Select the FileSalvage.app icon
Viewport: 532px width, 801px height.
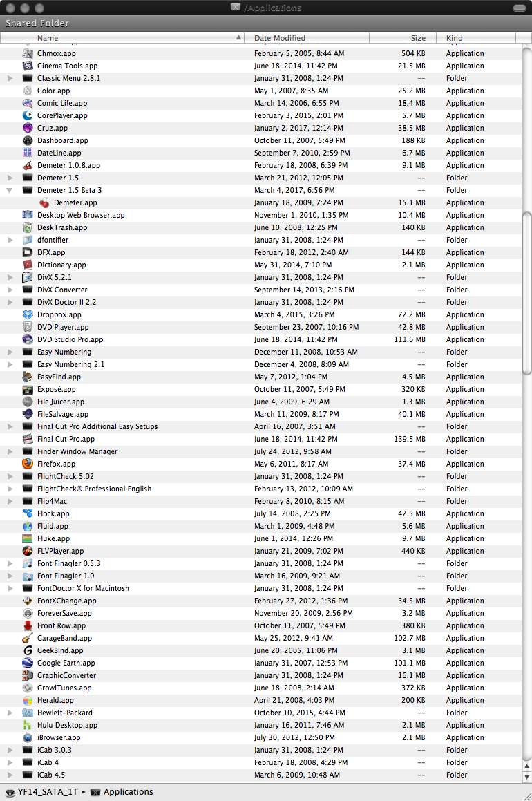click(28, 414)
